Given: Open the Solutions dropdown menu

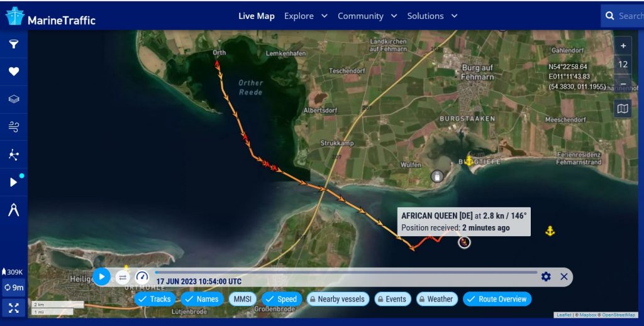Looking at the screenshot, I should coord(432,16).
